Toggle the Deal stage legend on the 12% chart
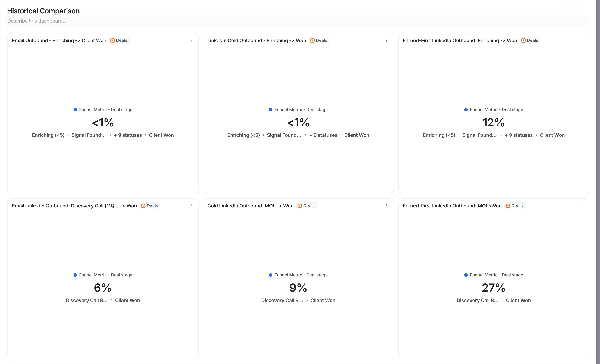600x364 pixels. pyautogui.click(x=493, y=110)
